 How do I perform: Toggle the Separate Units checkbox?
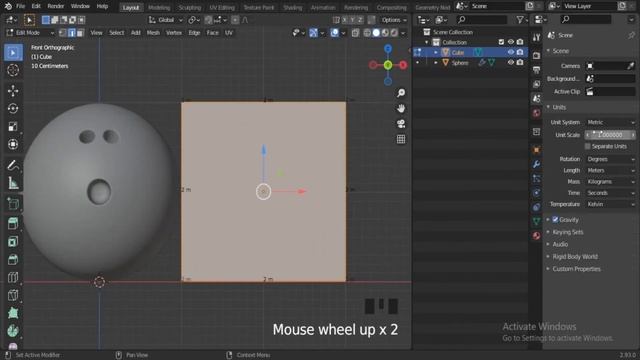click(587, 146)
